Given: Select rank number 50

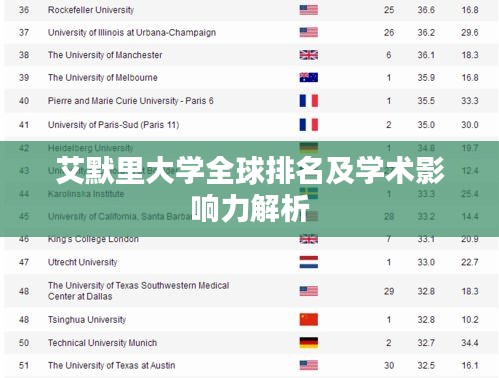Looking at the screenshot, I should (x=24, y=343).
